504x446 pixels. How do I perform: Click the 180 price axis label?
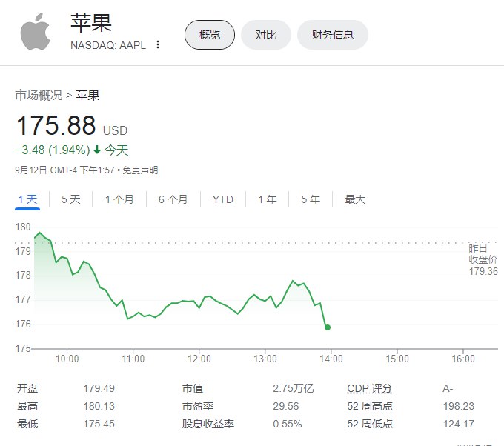(23, 227)
